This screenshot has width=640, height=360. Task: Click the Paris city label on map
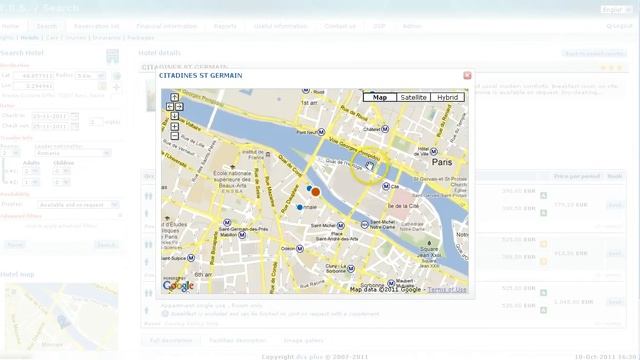[442, 162]
